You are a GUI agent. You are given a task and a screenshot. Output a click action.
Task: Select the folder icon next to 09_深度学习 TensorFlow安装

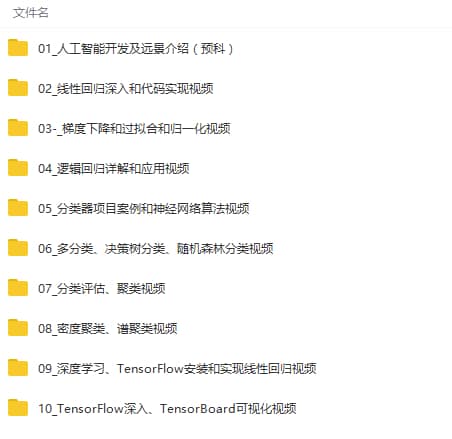coord(18,368)
